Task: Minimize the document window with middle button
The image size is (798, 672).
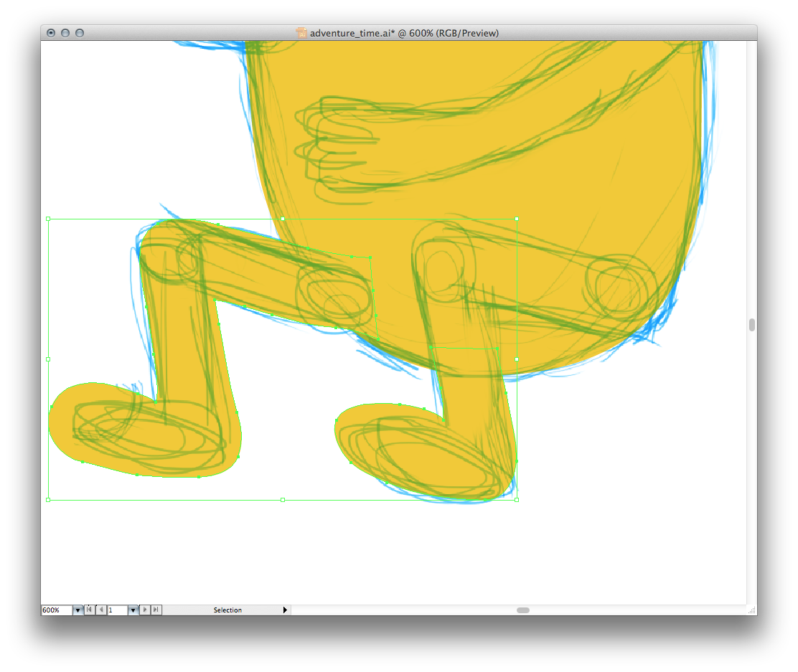Action: coord(65,33)
